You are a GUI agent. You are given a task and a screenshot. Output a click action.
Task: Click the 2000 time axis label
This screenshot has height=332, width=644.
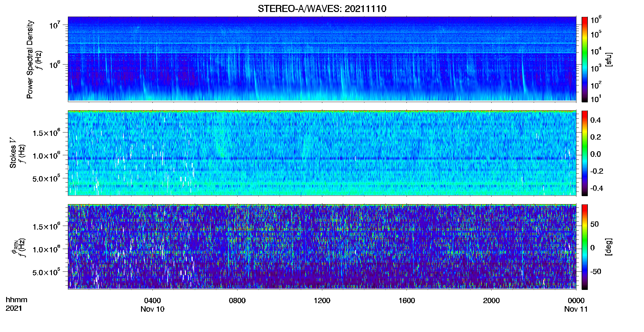point(491,301)
